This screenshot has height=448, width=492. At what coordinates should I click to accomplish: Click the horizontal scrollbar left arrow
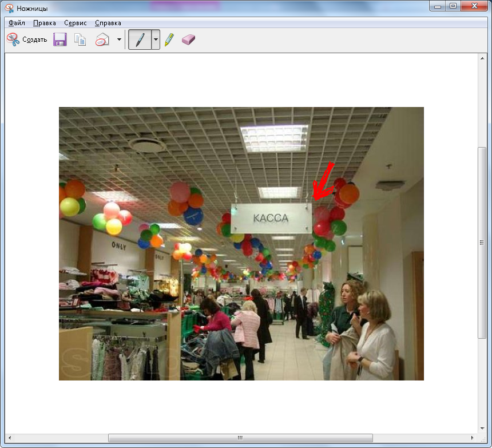(9, 438)
